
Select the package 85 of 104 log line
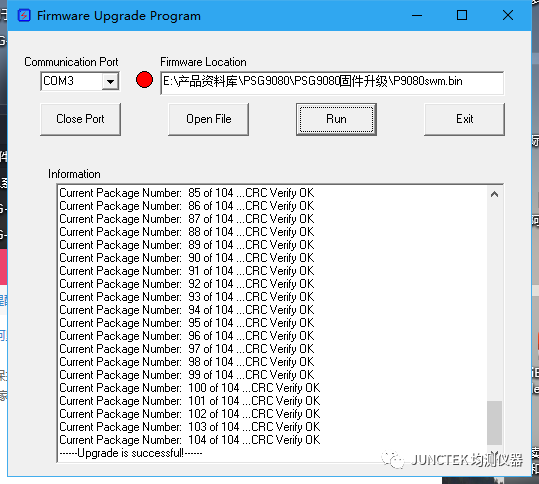[x=187, y=193]
